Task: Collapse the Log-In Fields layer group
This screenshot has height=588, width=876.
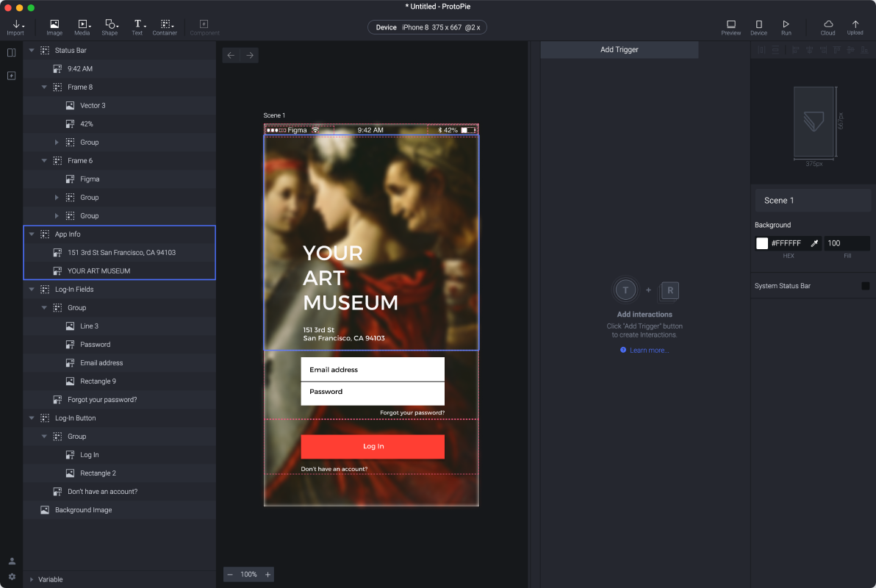Action: (x=32, y=290)
